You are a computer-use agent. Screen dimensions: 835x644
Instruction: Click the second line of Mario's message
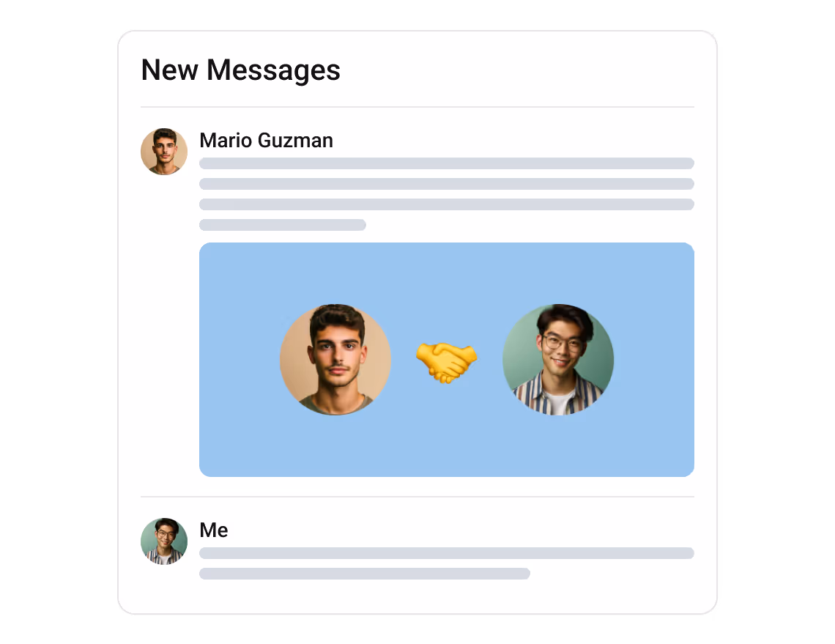pos(447,184)
